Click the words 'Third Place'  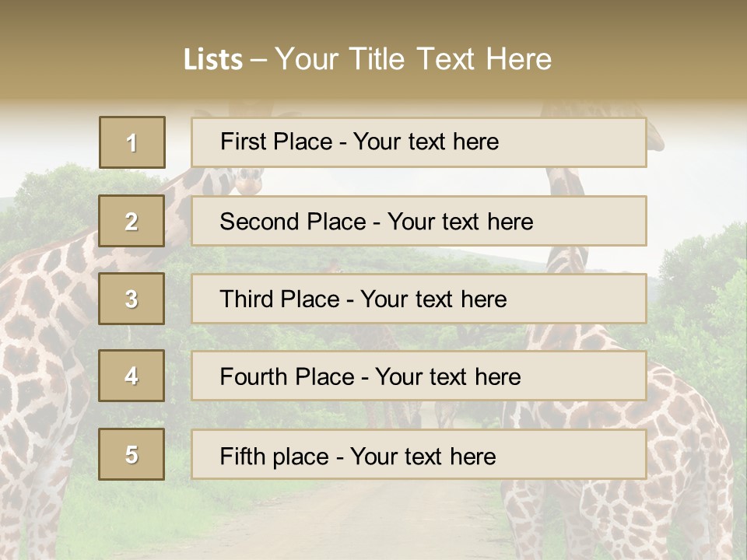(279, 299)
